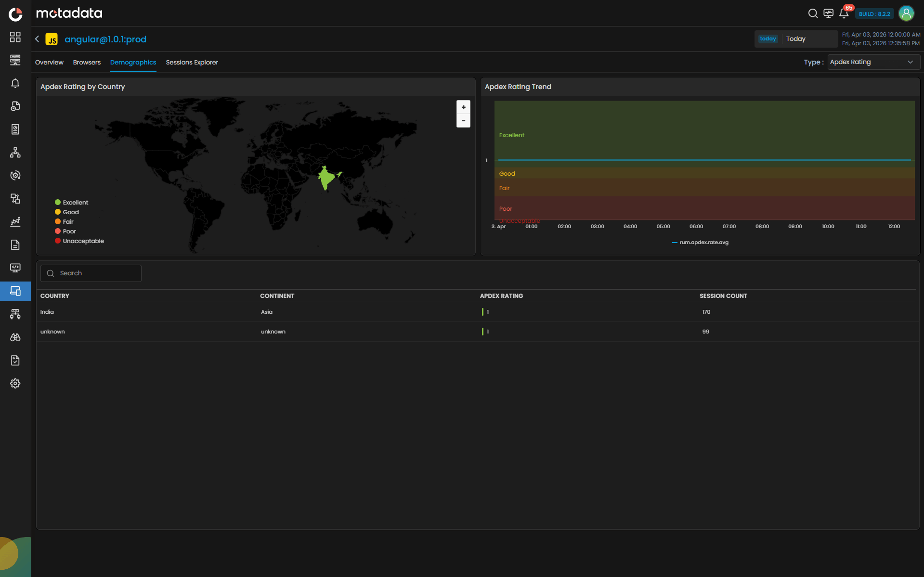Open the user profile avatar
Viewport: 924px width, 577px height.
pyautogui.click(x=906, y=13)
